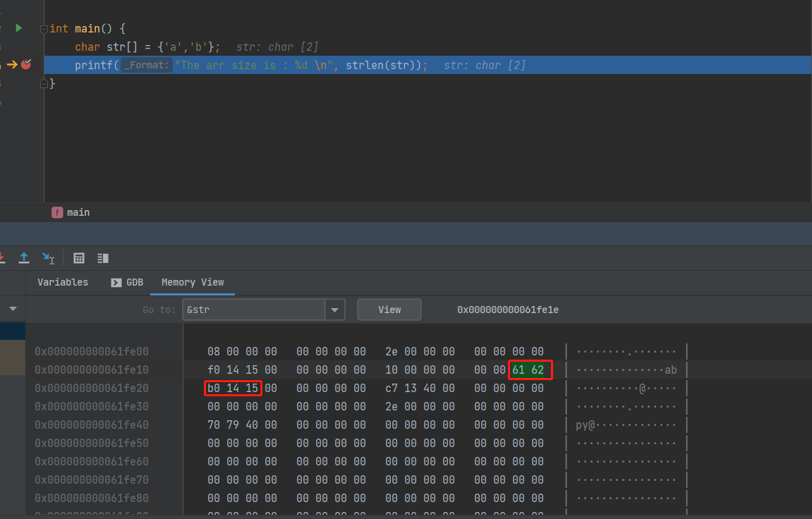
Task: Expand the frames dropdown arrow at panel left
Action: pos(13,309)
